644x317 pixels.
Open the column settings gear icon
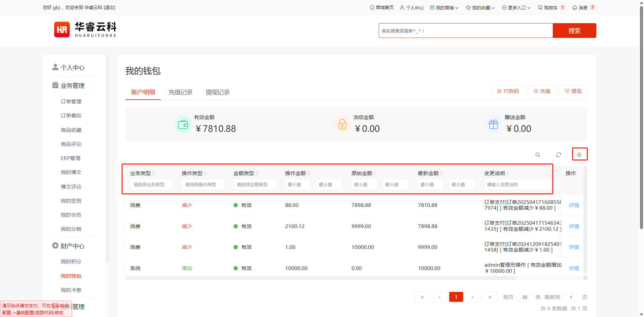(x=579, y=155)
